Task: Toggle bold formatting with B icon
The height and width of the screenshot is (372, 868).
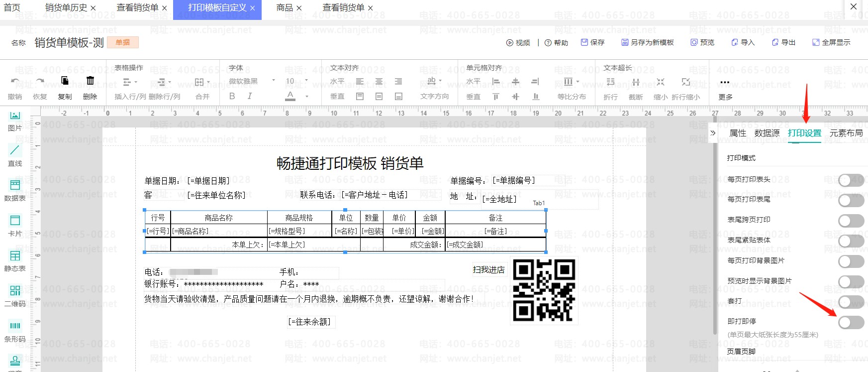Action: coord(232,96)
